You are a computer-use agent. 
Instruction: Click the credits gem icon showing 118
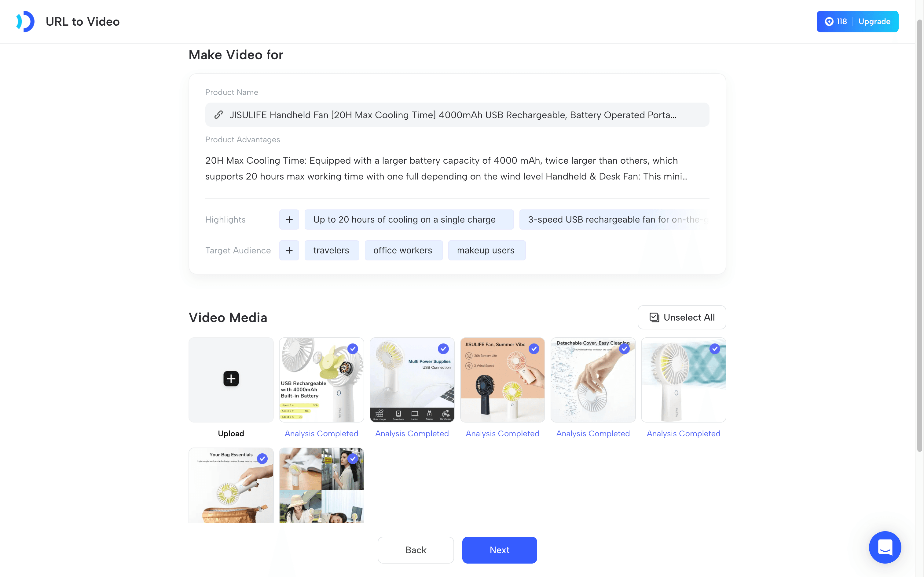coord(829,21)
